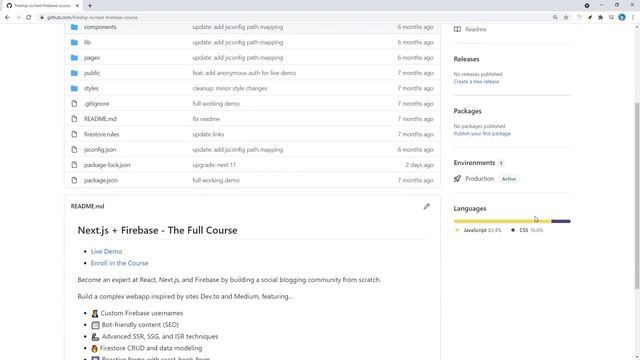Open the pages folder
Screen dimensions: 640x360
pyautogui.click(x=92, y=58)
